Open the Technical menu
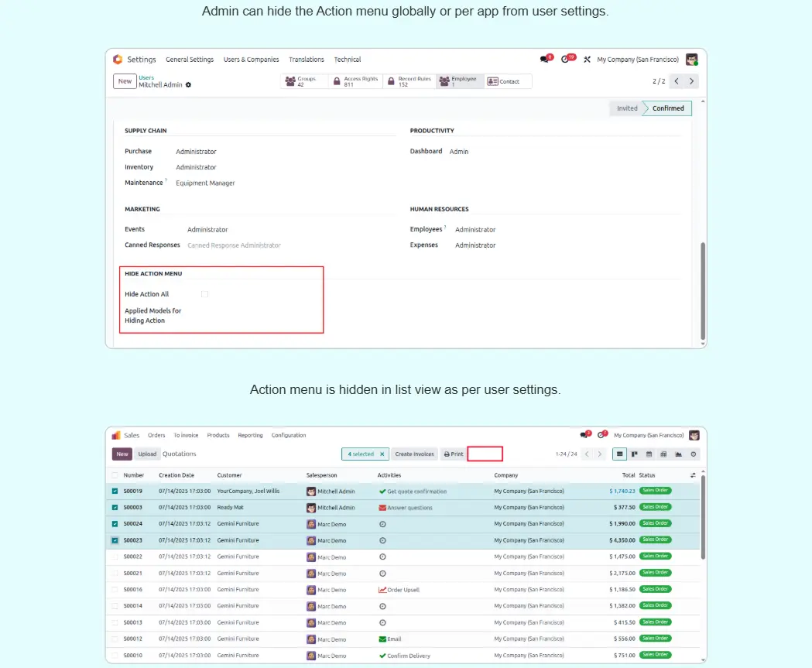 (x=348, y=60)
